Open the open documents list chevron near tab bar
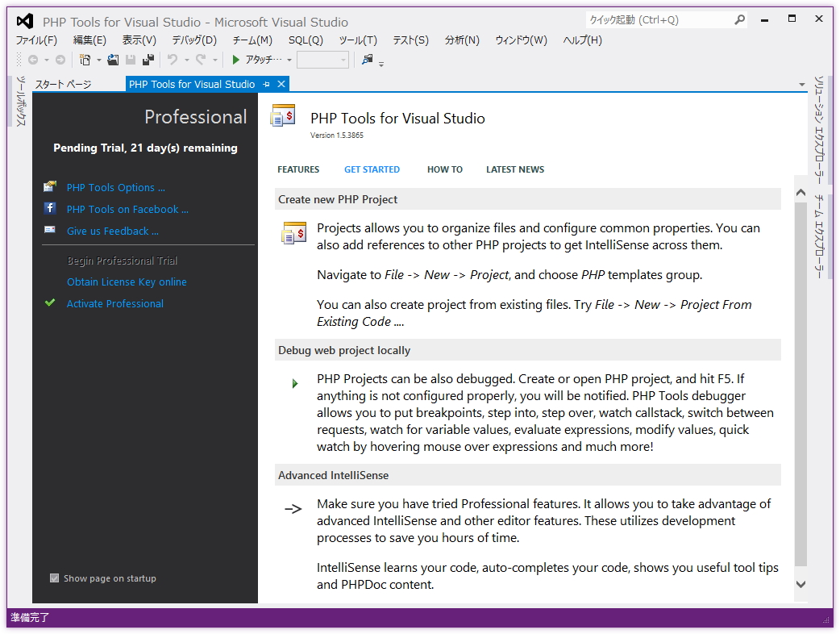The image size is (840, 634). [802, 83]
